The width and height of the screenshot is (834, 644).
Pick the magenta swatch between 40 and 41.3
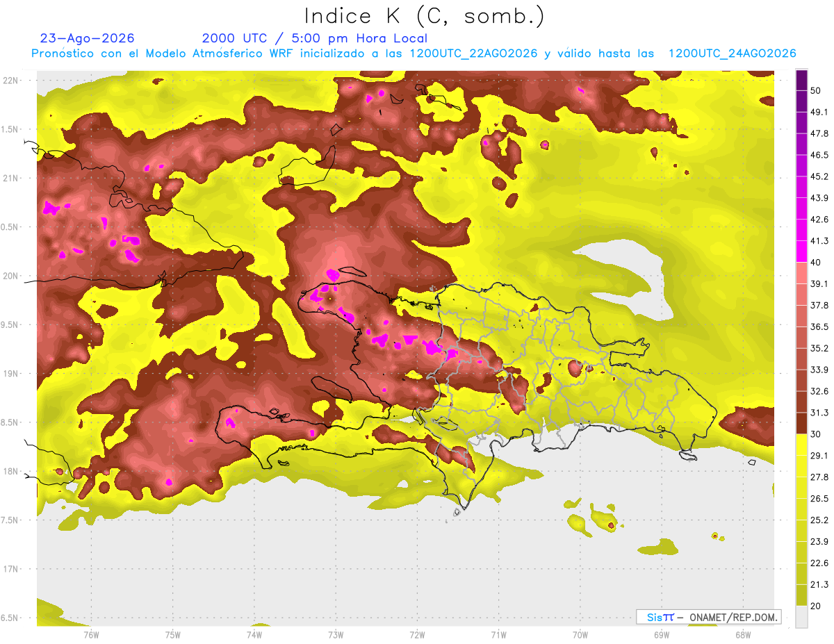(x=801, y=251)
